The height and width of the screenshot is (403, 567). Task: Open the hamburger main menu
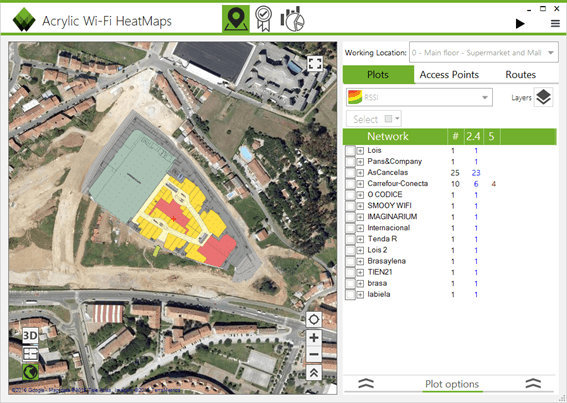click(555, 24)
